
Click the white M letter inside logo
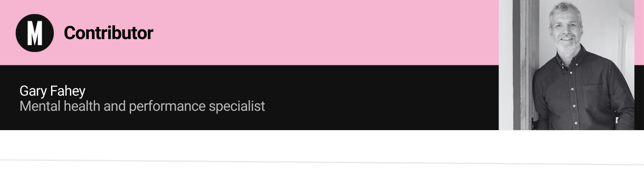[34, 33]
